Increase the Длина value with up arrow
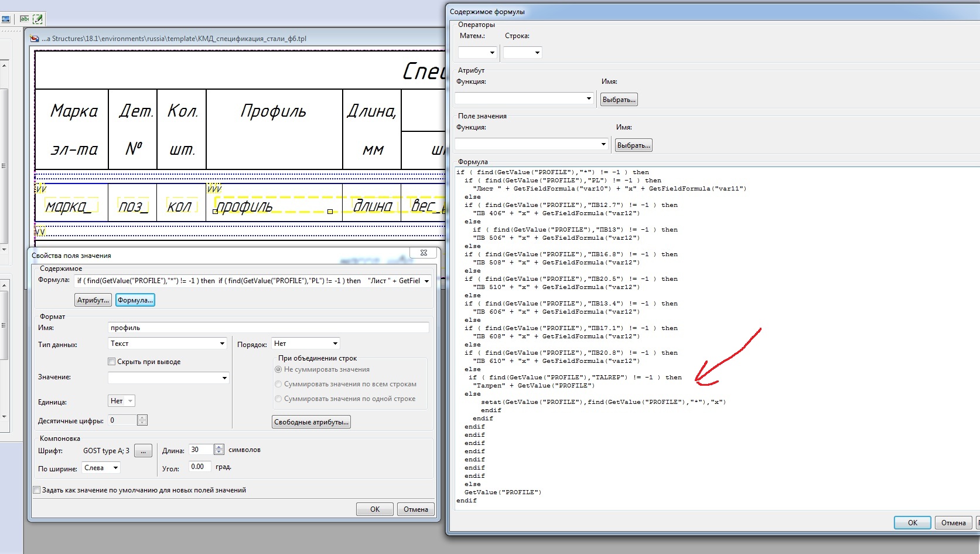The image size is (980, 554). click(x=219, y=447)
